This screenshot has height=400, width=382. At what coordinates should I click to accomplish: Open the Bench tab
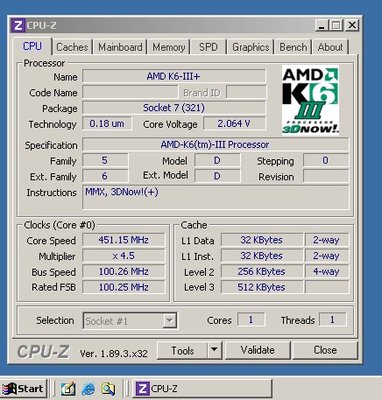click(x=293, y=47)
